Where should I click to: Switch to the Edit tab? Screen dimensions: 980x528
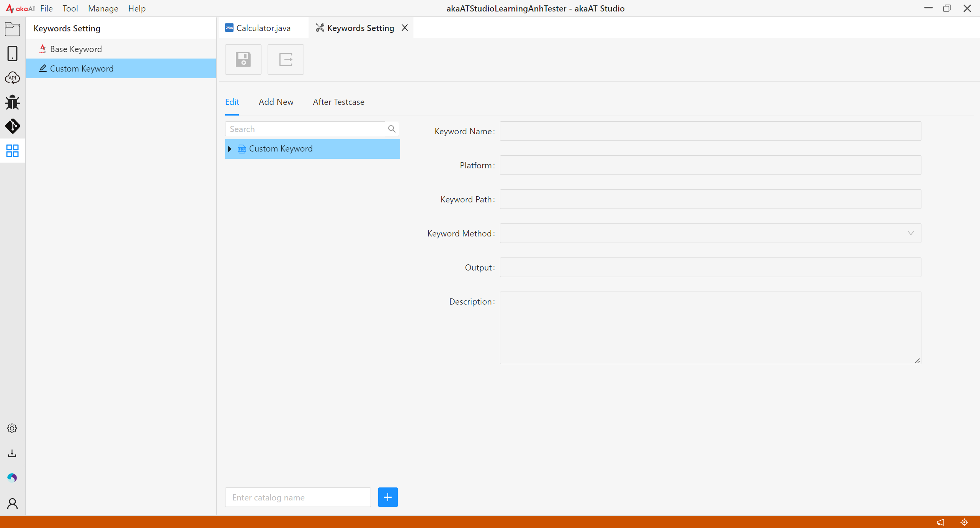pyautogui.click(x=232, y=102)
